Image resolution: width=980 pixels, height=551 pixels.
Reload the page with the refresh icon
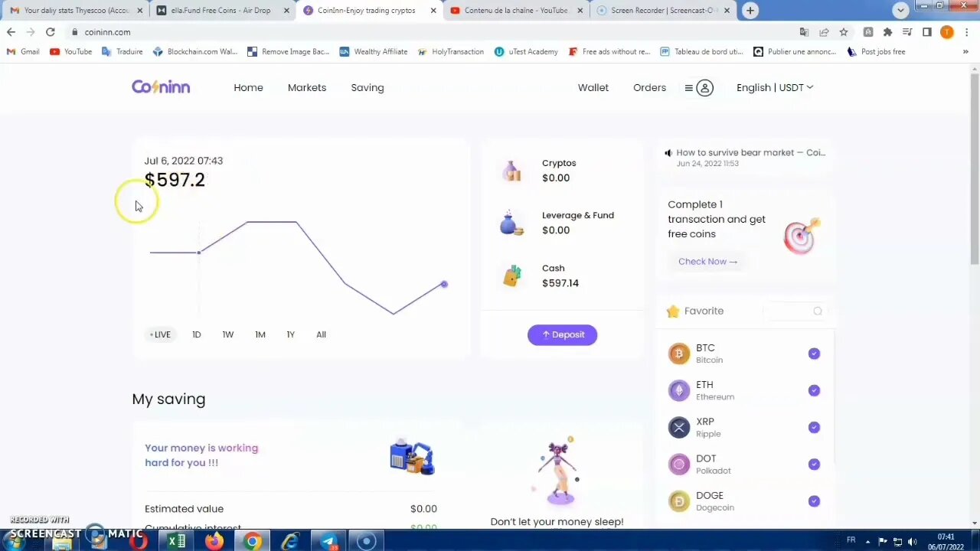pyautogui.click(x=50, y=32)
